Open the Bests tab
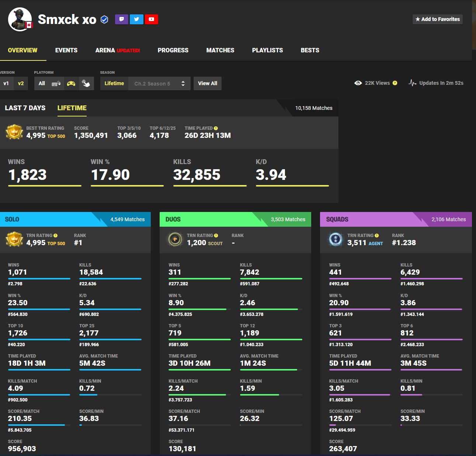Image resolution: width=476 pixels, height=456 pixels. [x=310, y=50]
